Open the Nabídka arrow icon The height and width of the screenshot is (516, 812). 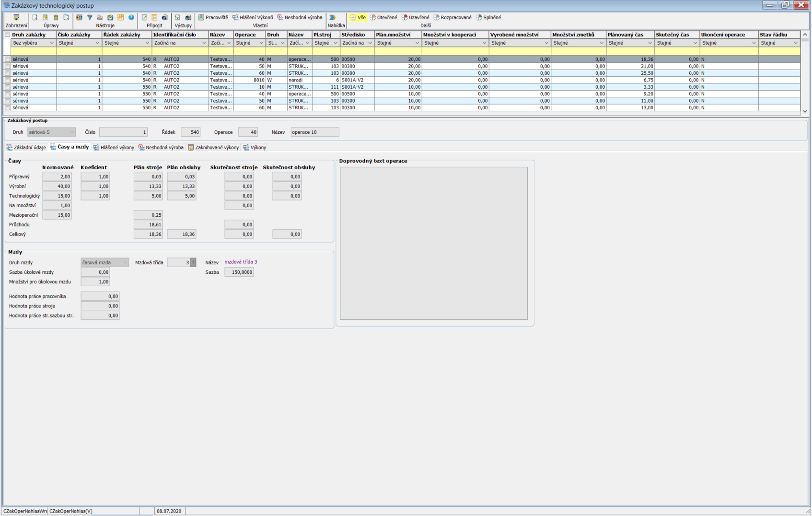click(x=332, y=18)
